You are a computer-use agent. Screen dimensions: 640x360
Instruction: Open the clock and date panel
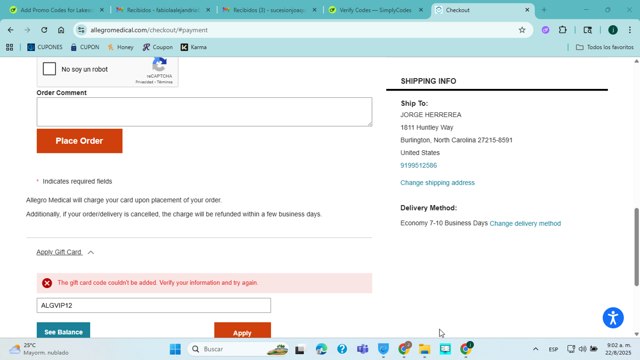coord(618,349)
